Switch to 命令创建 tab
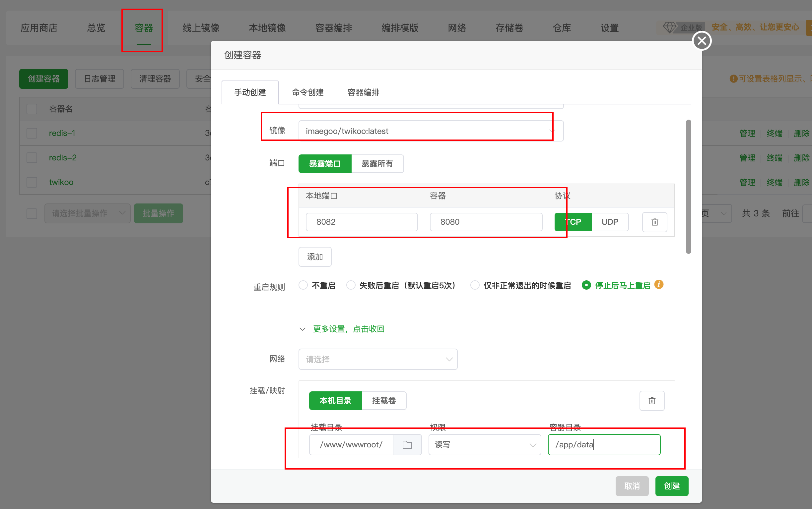Image resolution: width=812 pixels, height=509 pixels. 307,92
